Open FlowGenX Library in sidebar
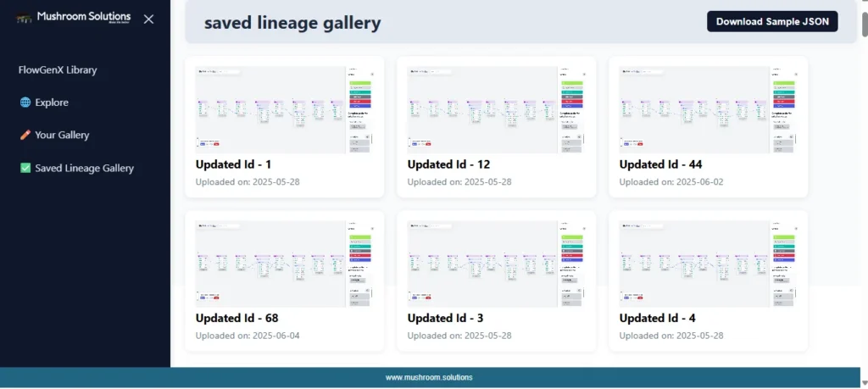This screenshot has width=868, height=389. coord(58,69)
